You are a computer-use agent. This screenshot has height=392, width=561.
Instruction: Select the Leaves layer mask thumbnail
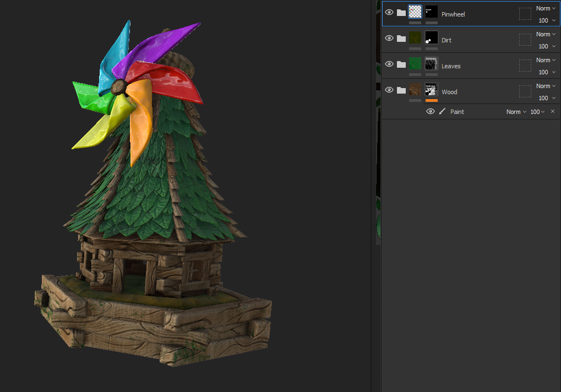(x=432, y=63)
